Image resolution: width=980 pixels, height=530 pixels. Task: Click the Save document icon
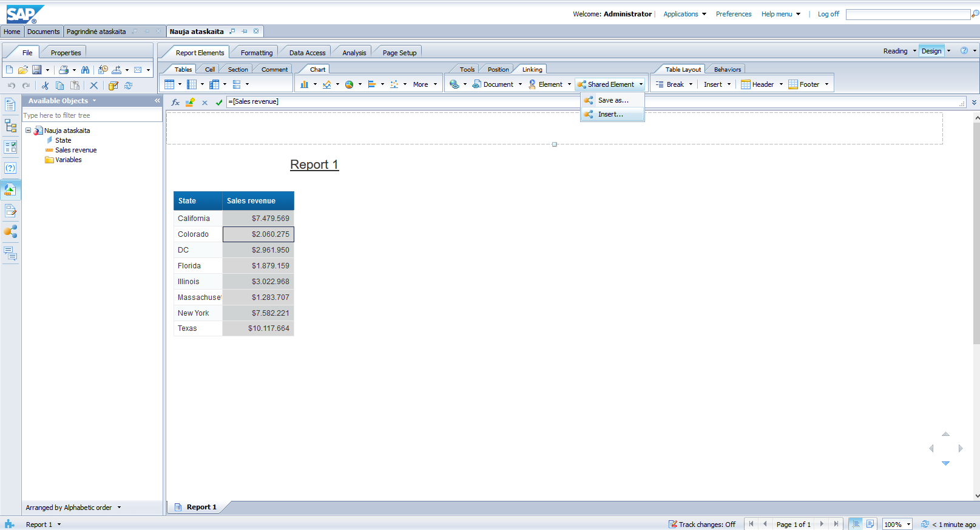(36, 70)
